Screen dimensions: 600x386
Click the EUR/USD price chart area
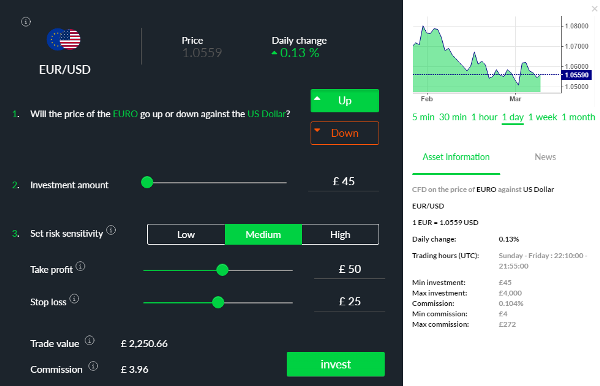(x=487, y=55)
